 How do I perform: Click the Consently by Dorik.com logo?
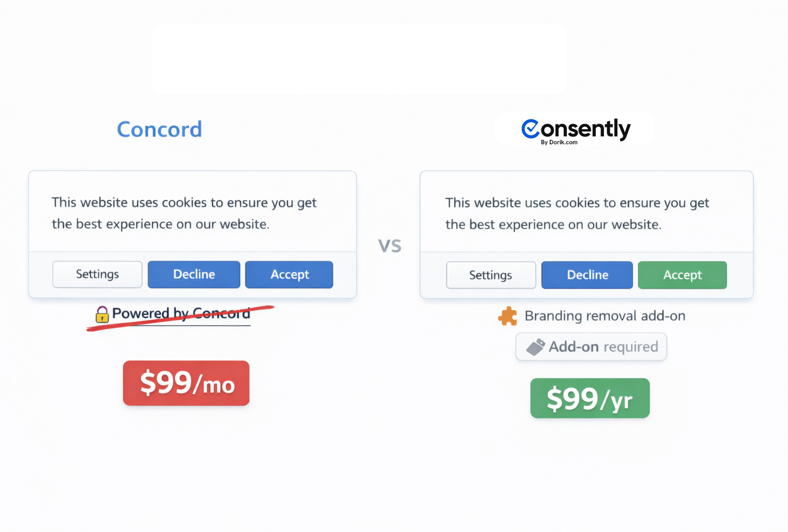click(x=576, y=130)
